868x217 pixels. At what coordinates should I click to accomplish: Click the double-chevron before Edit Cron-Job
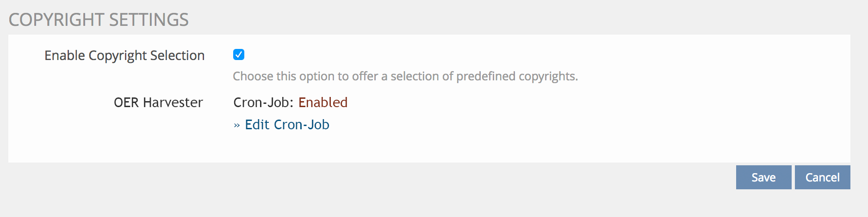pyautogui.click(x=237, y=125)
